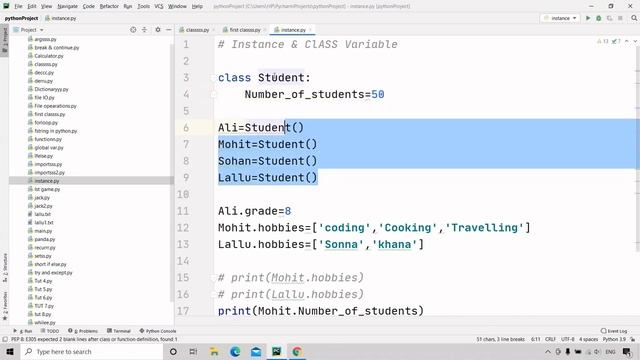Open the VCS menu
This screenshot has height=360, width=640.
(159, 6)
